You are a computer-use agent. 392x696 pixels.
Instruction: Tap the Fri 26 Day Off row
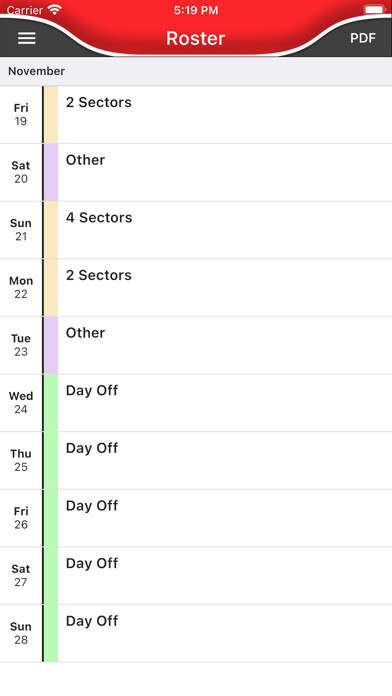click(x=196, y=518)
